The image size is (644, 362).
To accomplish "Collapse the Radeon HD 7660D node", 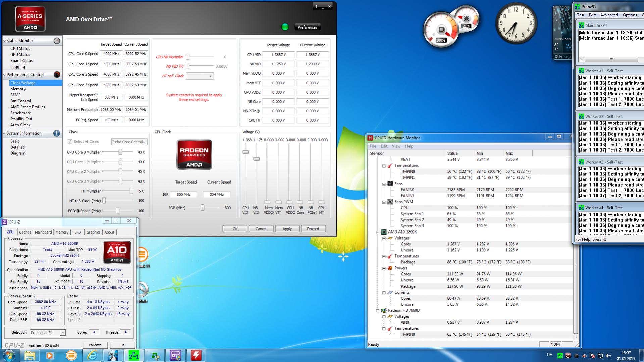I will 378,311.
